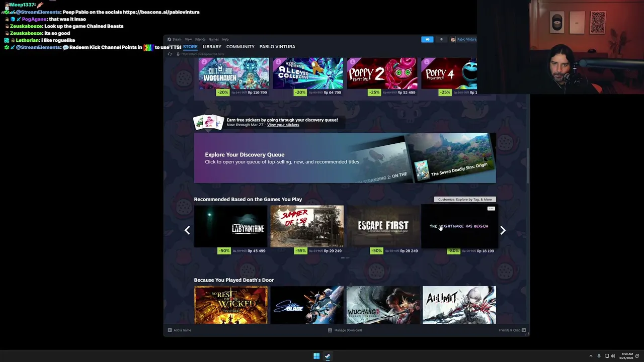This screenshot has height=362, width=644.
Task: Open the Escape First game card
Action: point(383,226)
